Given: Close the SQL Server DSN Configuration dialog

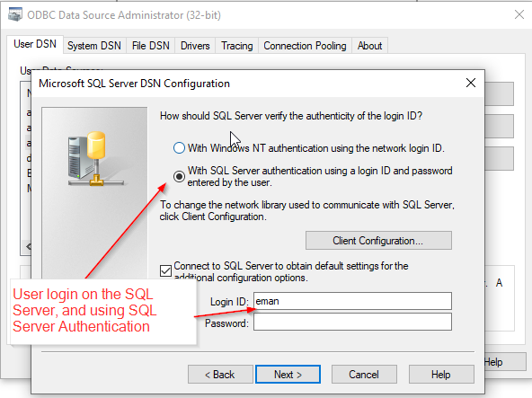Looking at the screenshot, I should (471, 83).
